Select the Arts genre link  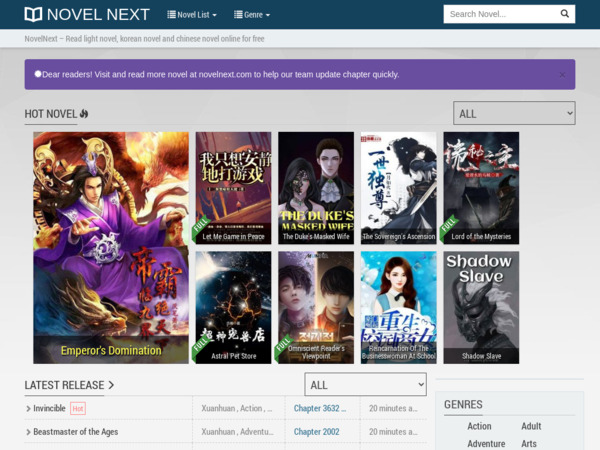[529, 443]
